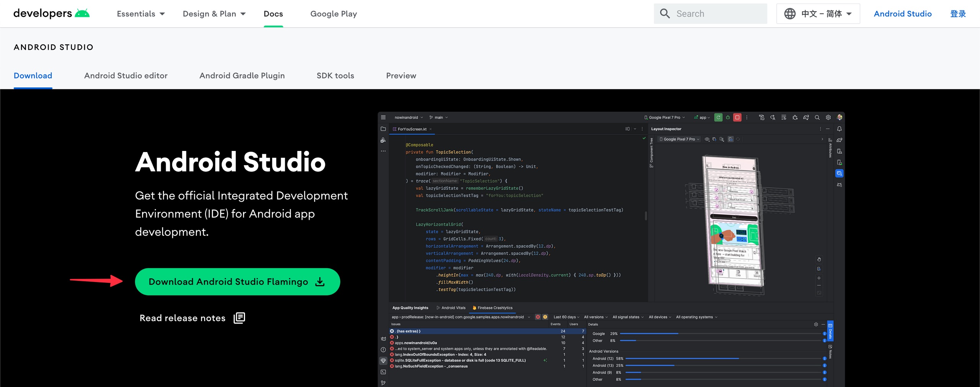Screen dimensions: 980x387
Task: Close the ForYouScreen.kt tab
Action: [431, 129]
